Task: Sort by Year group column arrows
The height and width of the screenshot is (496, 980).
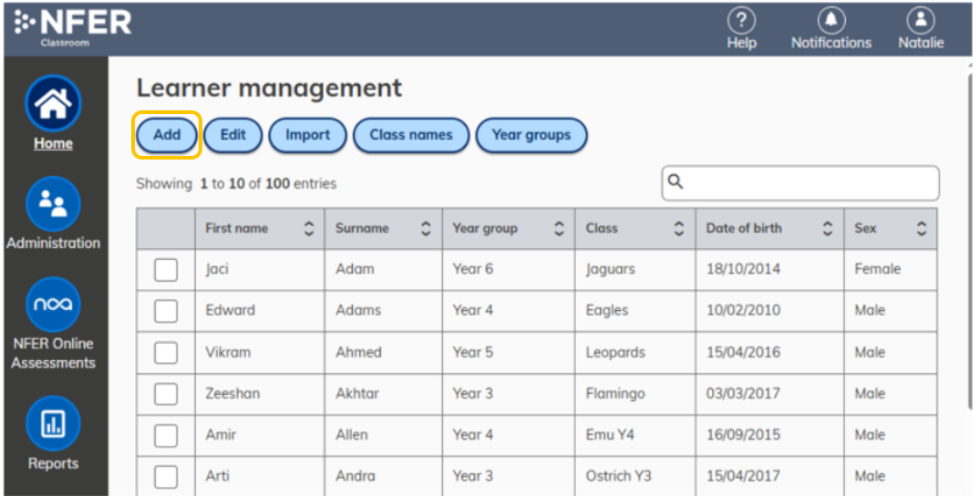Action: coord(560,228)
